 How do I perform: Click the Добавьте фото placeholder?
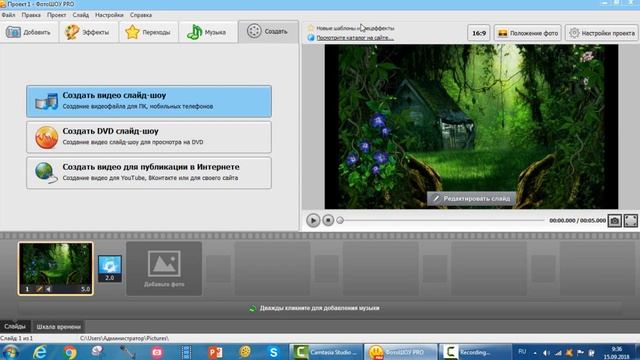164,268
